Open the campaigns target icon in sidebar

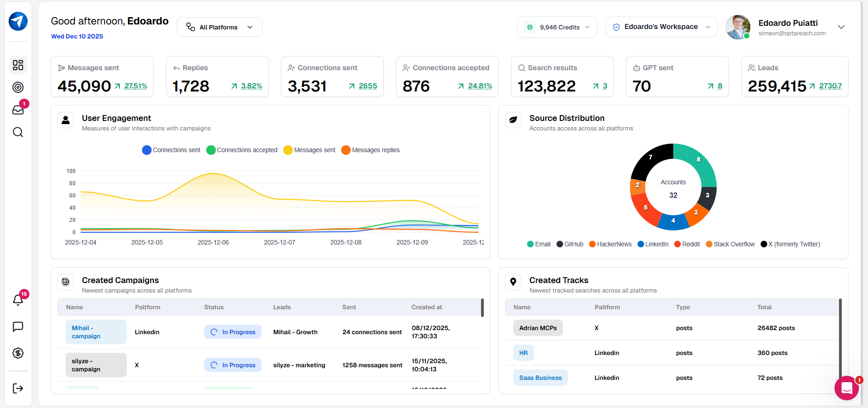pos(18,87)
